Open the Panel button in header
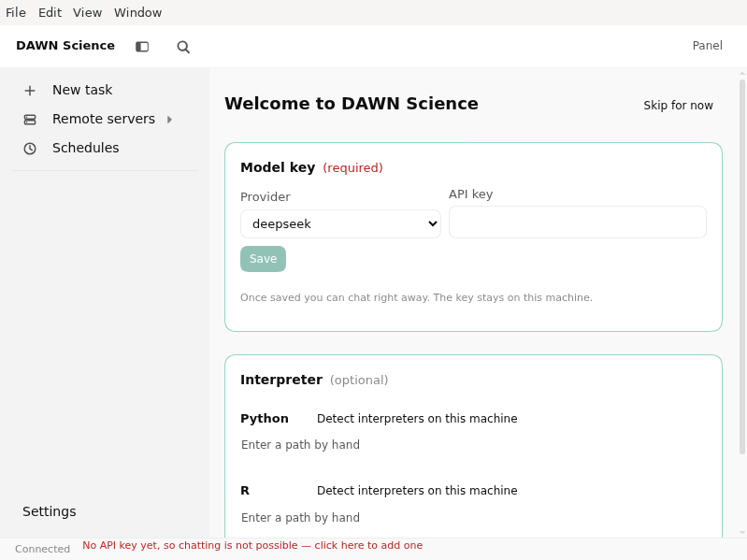The width and height of the screenshot is (747, 560). 707,45
